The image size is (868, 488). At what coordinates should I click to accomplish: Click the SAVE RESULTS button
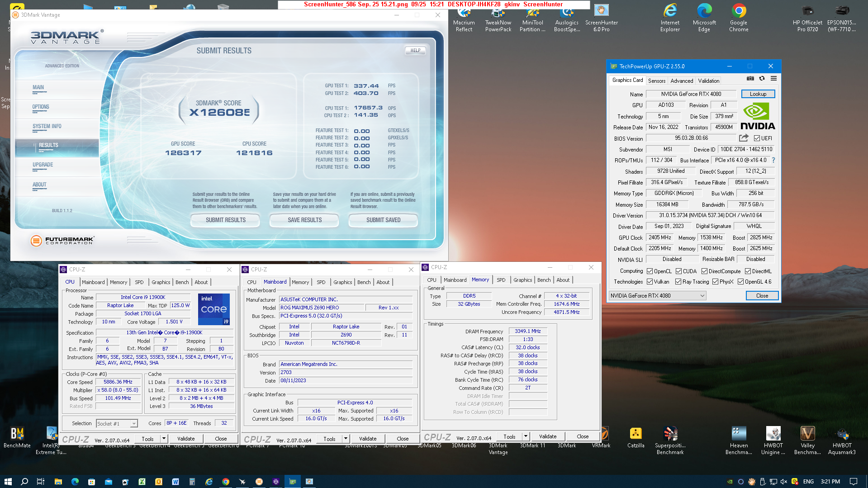coord(304,220)
